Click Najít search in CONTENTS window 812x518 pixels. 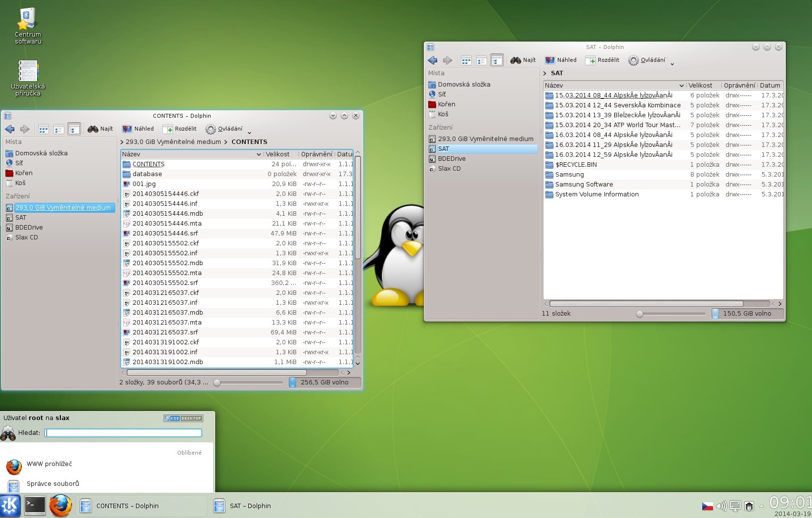(x=100, y=129)
